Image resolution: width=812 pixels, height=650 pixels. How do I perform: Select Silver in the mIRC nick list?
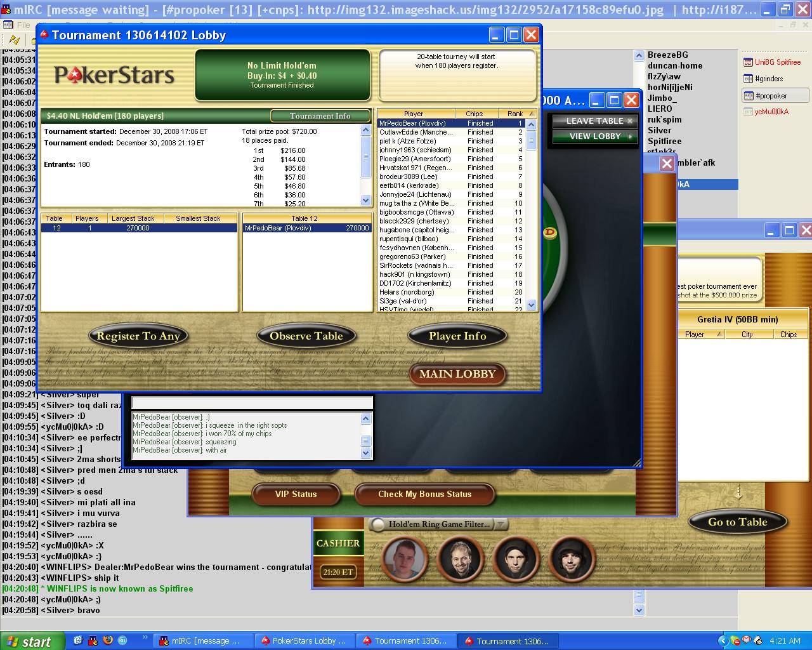(x=659, y=131)
